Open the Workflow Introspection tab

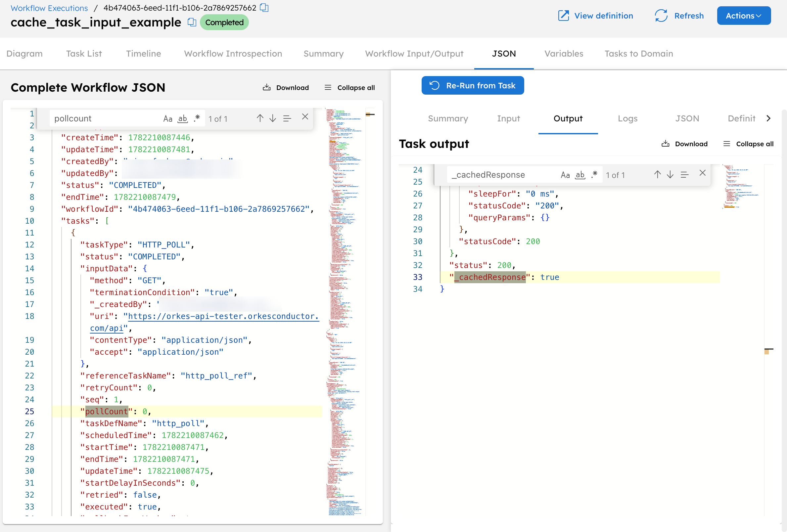click(233, 54)
